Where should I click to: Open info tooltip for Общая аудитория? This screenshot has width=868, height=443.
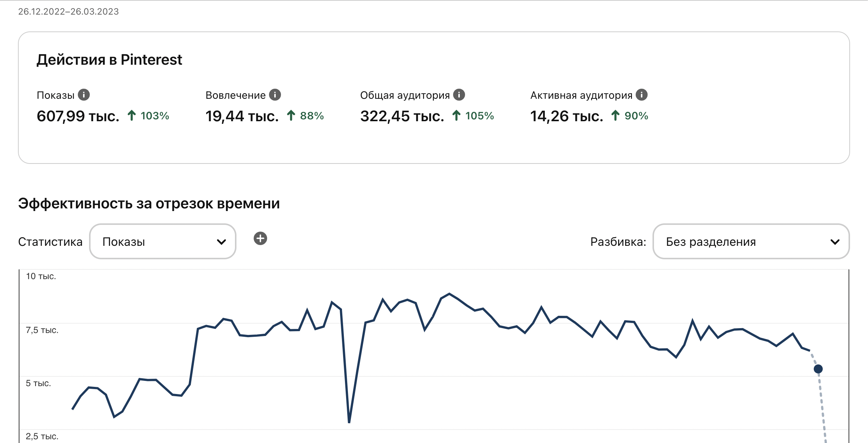[459, 95]
